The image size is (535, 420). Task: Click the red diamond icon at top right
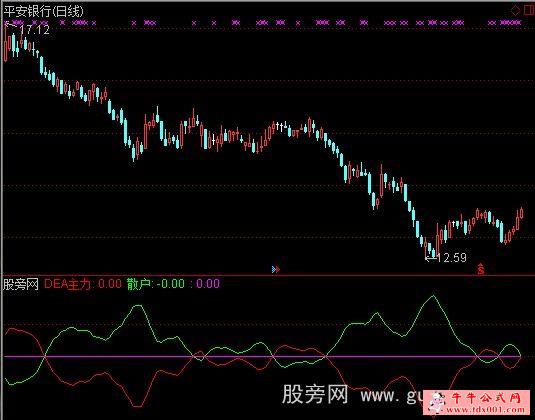tap(515, 10)
